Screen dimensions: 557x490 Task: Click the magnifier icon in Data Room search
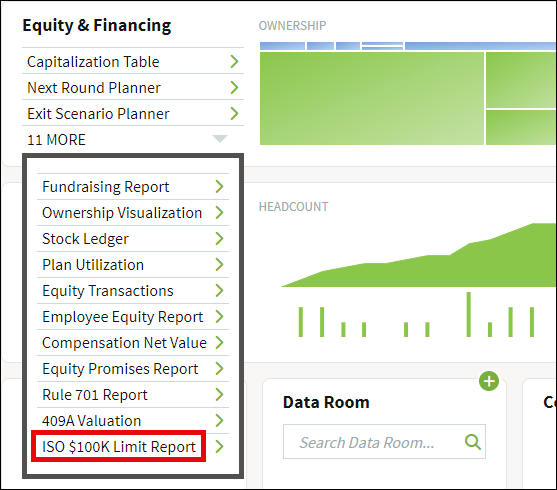[x=473, y=442]
